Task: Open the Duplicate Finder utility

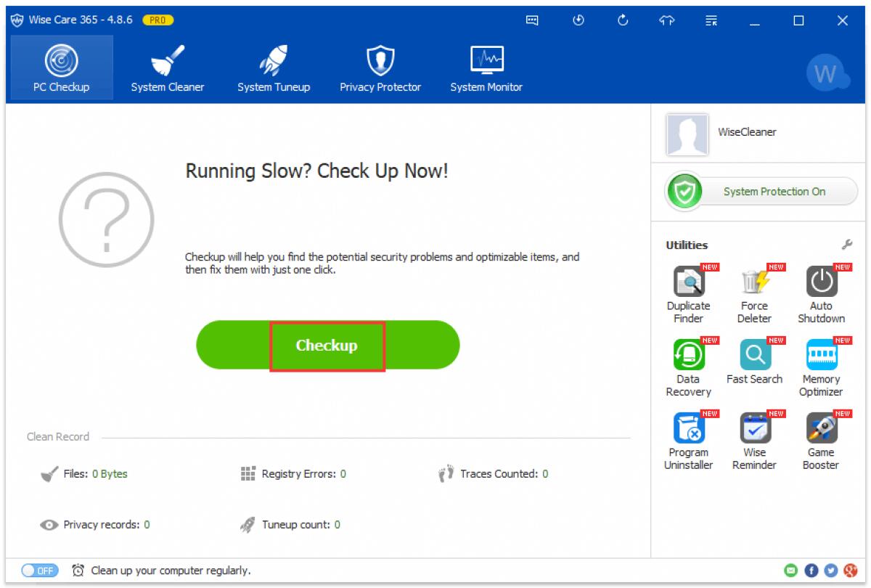Action: [688, 285]
